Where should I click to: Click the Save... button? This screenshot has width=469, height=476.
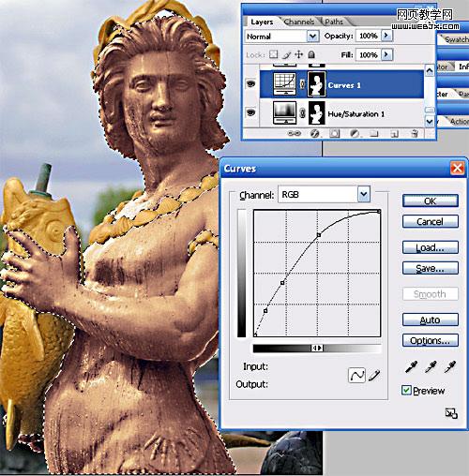[431, 268]
